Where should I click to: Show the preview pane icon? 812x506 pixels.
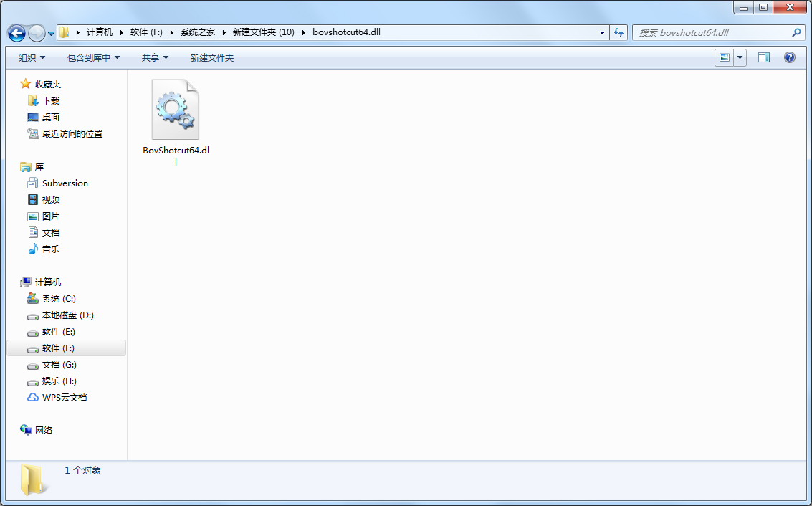(763, 57)
